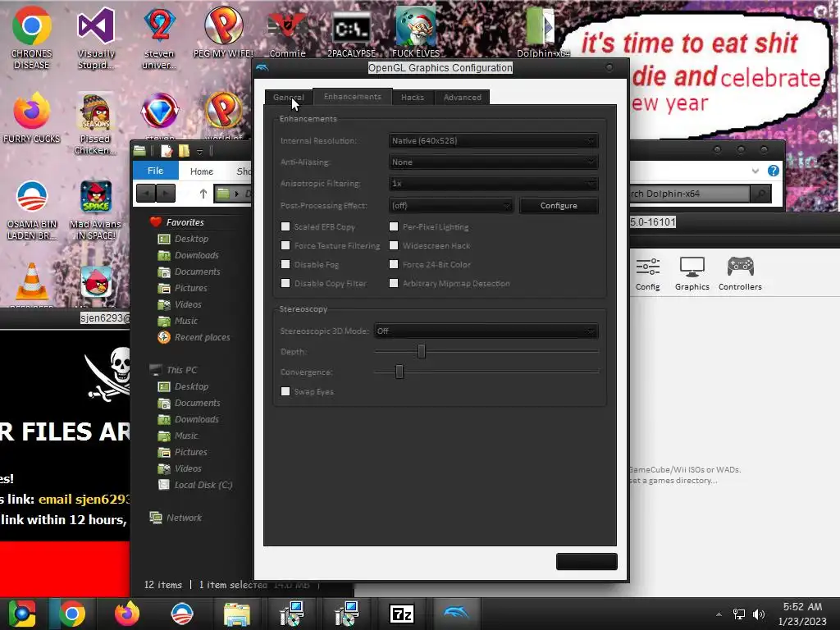Enable Arbitrary Mipmap Detection checkbox
The height and width of the screenshot is (630, 840).
tap(394, 283)
